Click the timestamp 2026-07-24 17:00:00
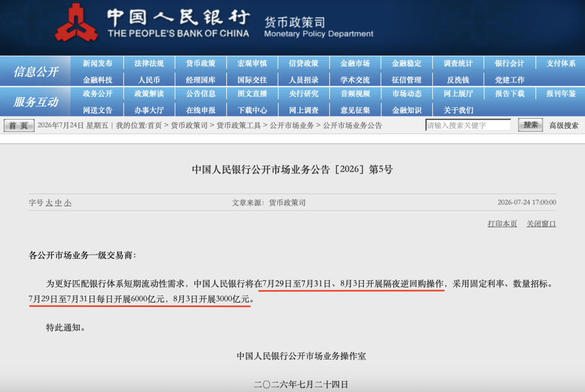Screen dimensions: 585x392 (x=527, y=202)
